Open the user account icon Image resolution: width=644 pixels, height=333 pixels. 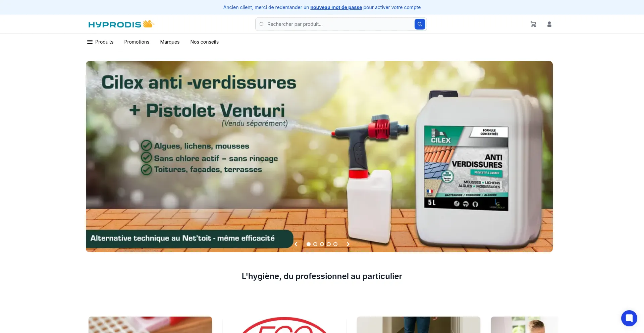[549, 24]
